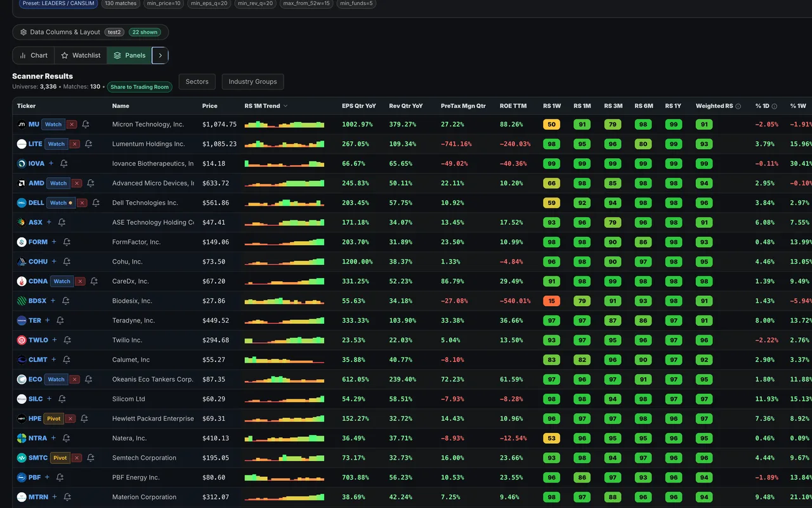Add IOVA with the plus icon

(51, 164)
